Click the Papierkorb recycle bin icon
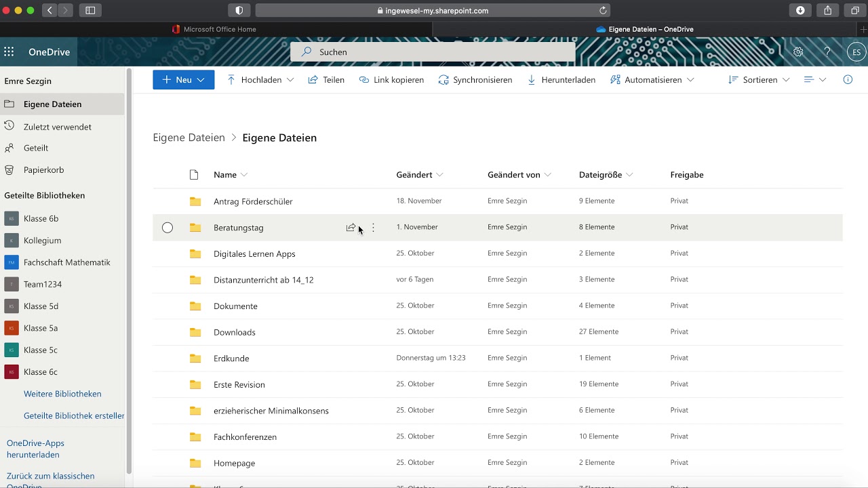 tap(9, 169)
